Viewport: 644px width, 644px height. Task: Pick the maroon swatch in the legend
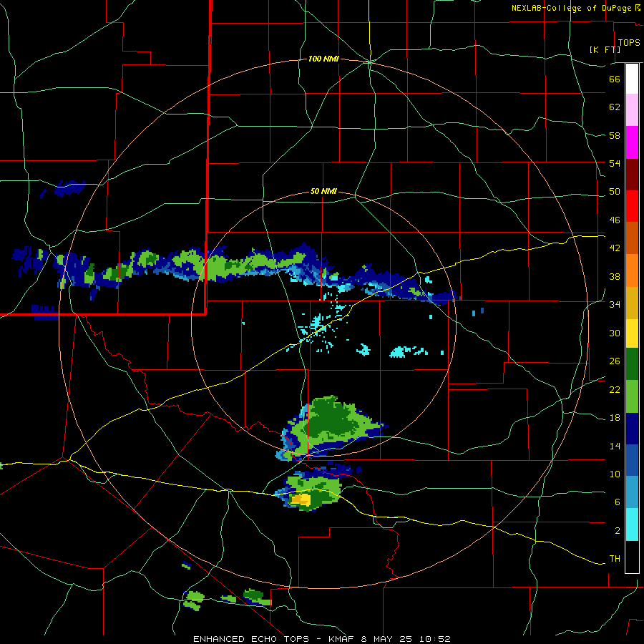[x=632, y=175]
